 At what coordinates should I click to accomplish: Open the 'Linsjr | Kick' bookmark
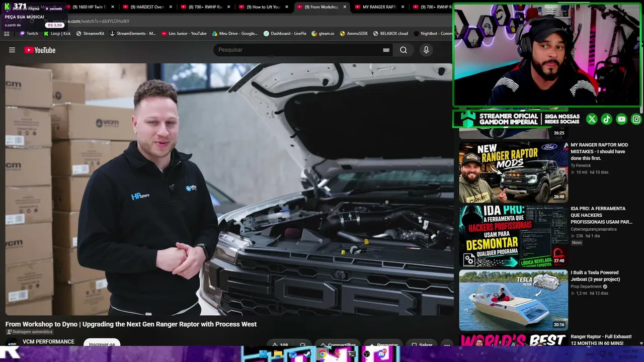coord(57,34)
